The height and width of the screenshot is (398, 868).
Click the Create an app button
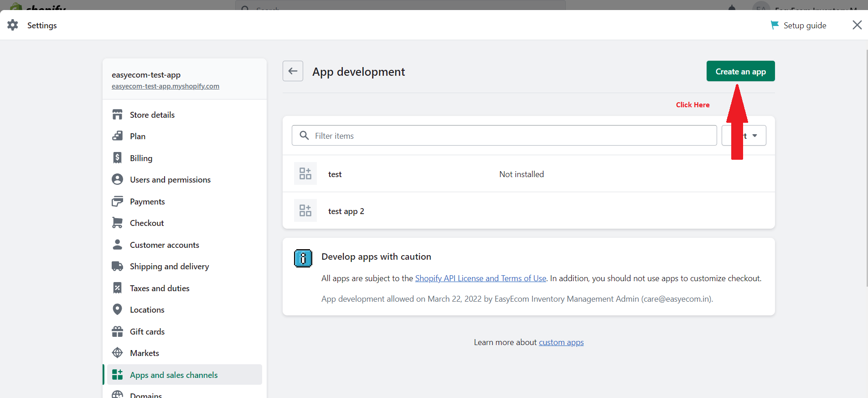(740, 71)
